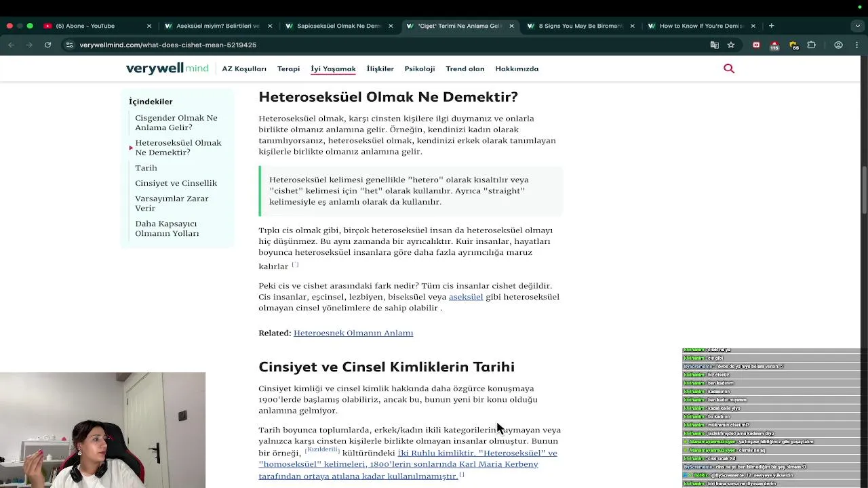Image resolution: width=868 pixels, height=488 pixels.
Task: Click the browser forward arrow
Action: (x=29, y=45)
